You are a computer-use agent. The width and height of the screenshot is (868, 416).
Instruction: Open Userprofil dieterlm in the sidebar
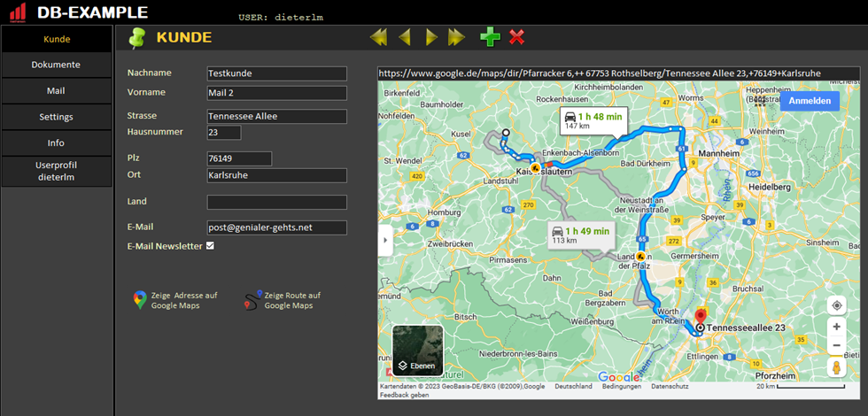pyautogui.click(x=57, y=170)
